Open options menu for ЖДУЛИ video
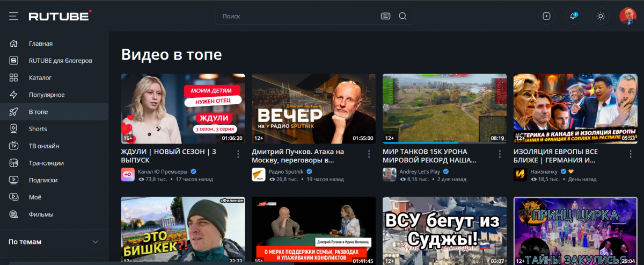Viewport: 644px width, 265px height. pos(238,154)
